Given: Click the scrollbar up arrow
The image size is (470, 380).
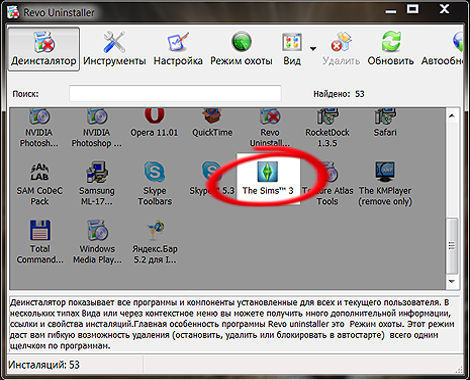Looking at the screenshot, I should point(452,116).
